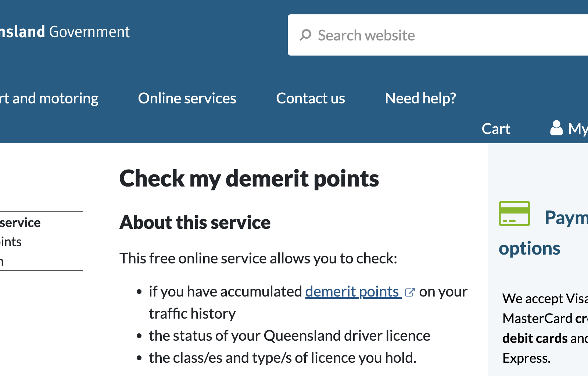The image size is (588, 376).
Task: Select the Need help? navigation item
Action: click(420, 98)
